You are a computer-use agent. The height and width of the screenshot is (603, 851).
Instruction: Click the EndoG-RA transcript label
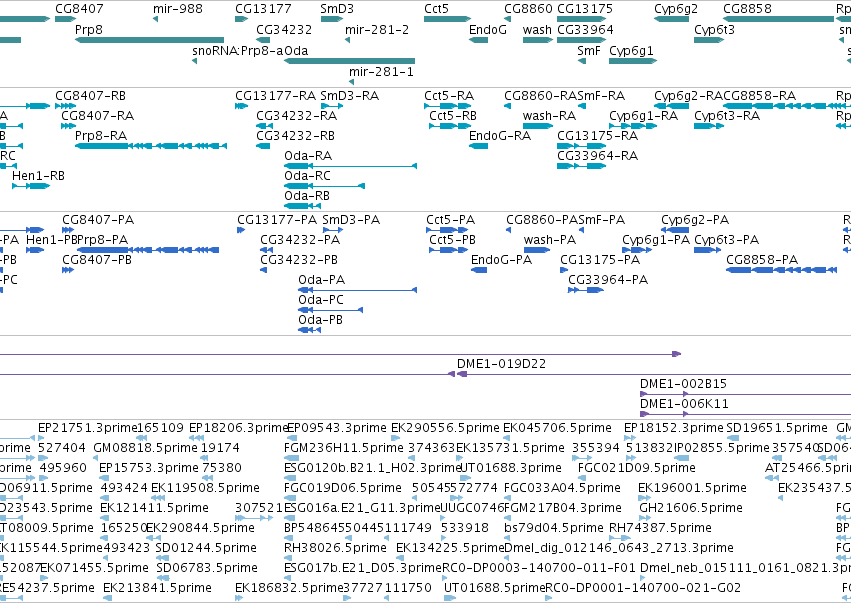[500, 135]
